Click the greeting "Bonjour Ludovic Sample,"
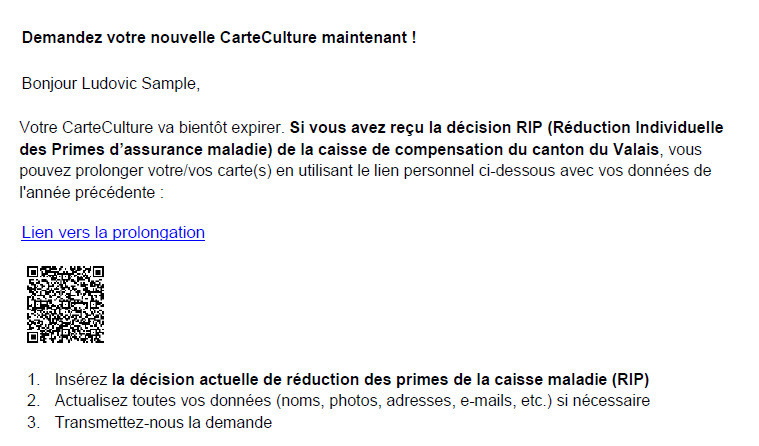 point(110,84)
